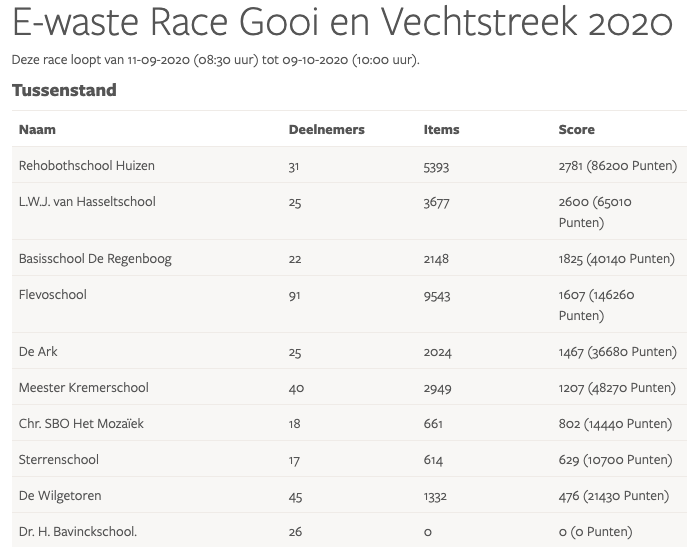The height and width of the screenshot is (547, 693).
Task: Click the race date range text
Action: 215,59
